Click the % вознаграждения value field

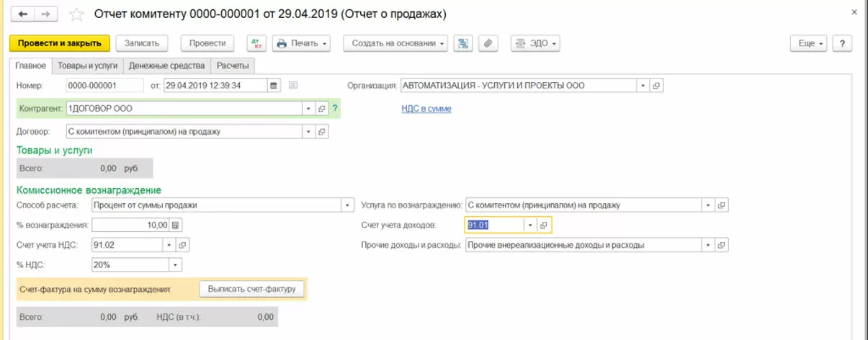pos(131,225)
